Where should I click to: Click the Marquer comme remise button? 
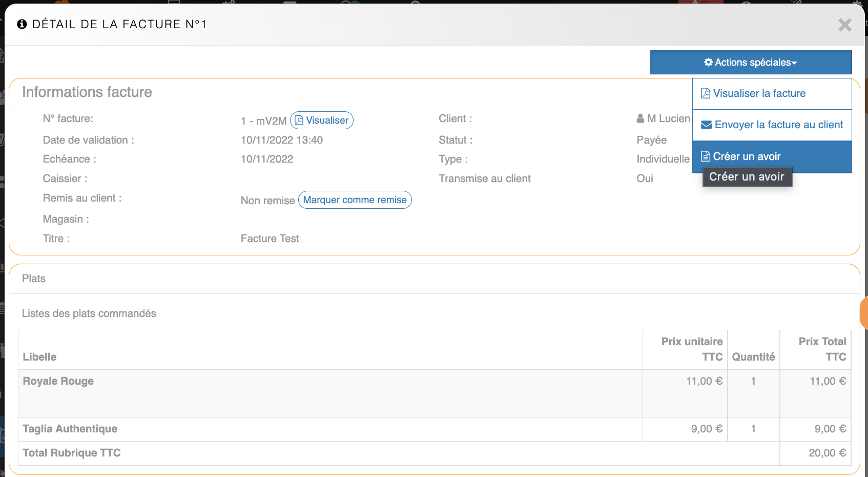click(355, 200)
